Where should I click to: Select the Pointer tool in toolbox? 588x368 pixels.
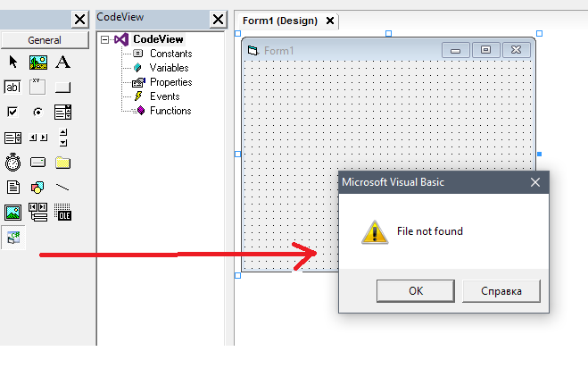[x=12, y=62]
